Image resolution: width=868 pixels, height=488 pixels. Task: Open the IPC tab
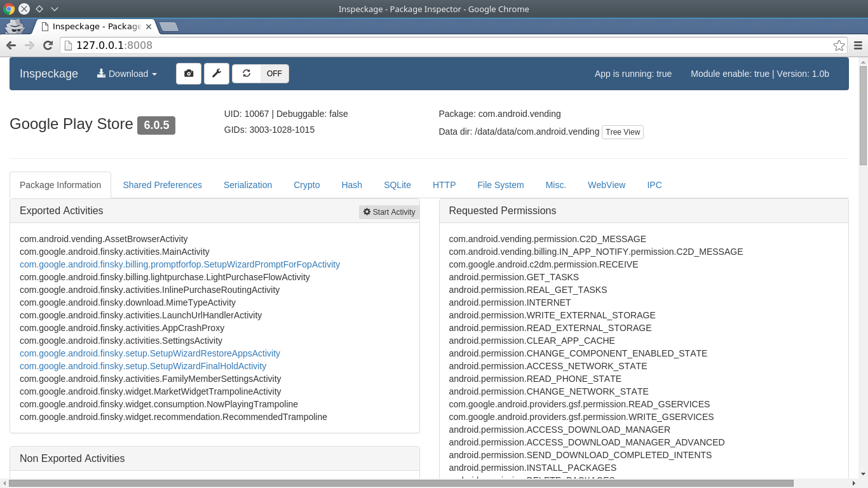pos(654,185)
